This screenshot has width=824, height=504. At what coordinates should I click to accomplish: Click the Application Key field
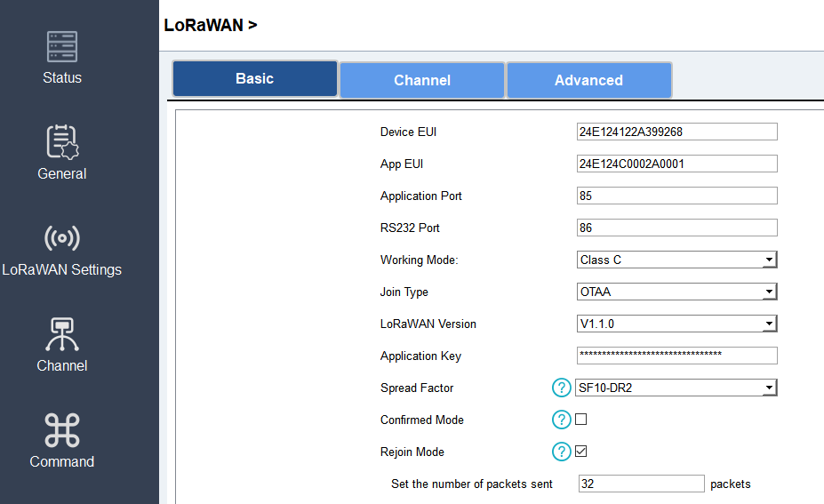click(x=677, y=356)
